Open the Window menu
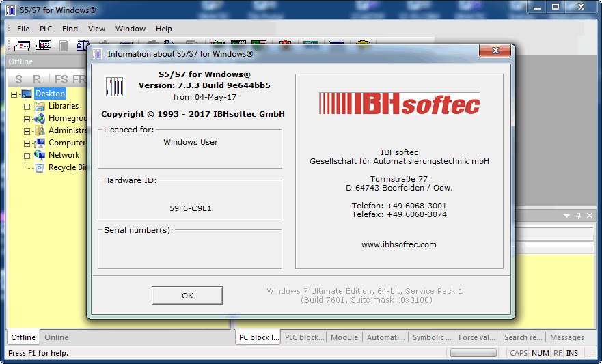 pos(131,29)
